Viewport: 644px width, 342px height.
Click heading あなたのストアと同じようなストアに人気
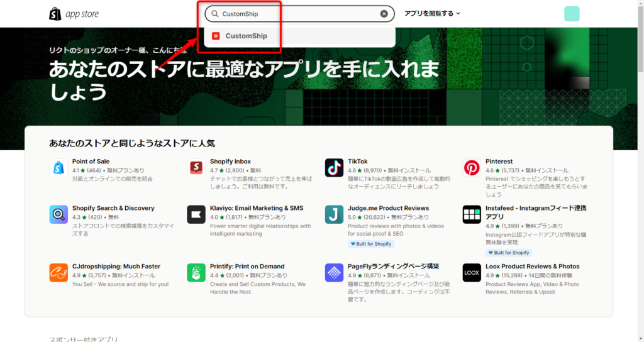pyautogui.click(x=132, y=143)
